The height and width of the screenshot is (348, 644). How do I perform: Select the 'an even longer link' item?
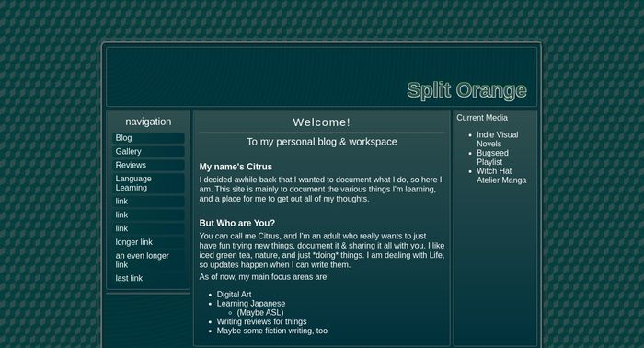(148, 260)
